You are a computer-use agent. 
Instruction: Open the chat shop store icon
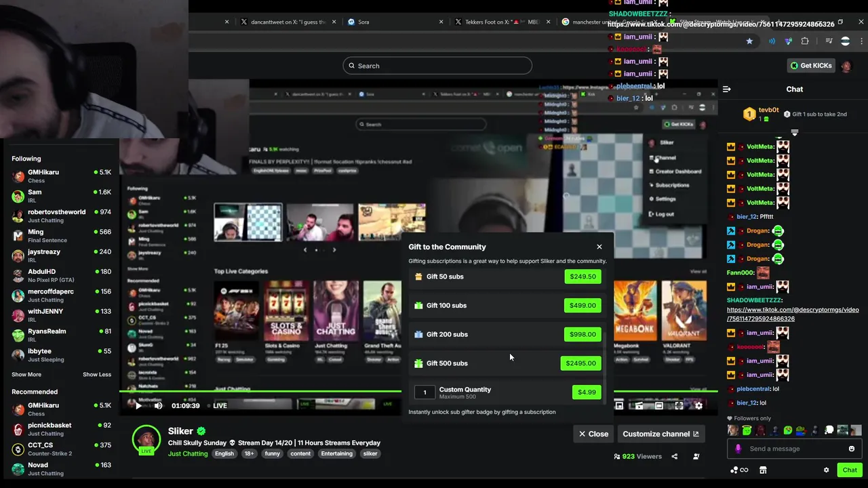[763, 470]
